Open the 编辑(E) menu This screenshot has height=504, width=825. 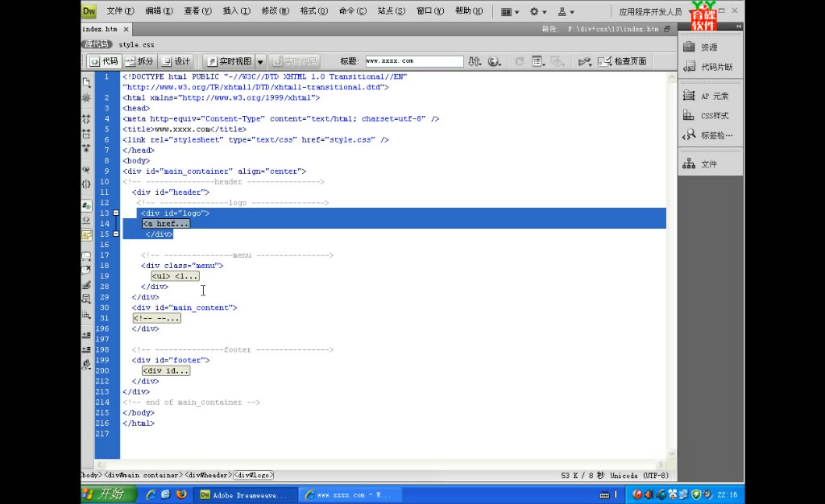point(159,11)
